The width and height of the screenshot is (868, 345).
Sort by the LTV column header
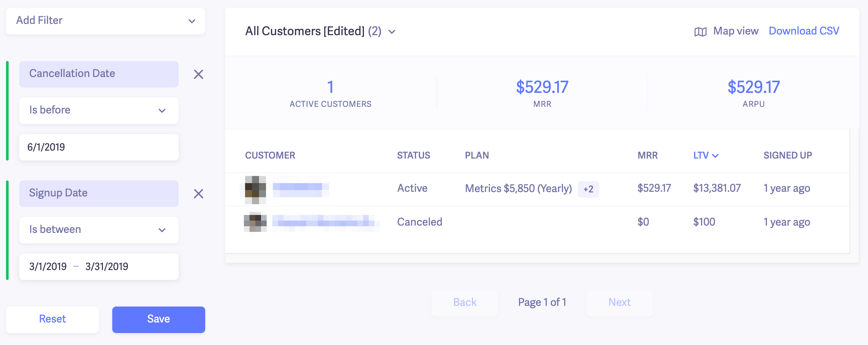tap(705, 155)
